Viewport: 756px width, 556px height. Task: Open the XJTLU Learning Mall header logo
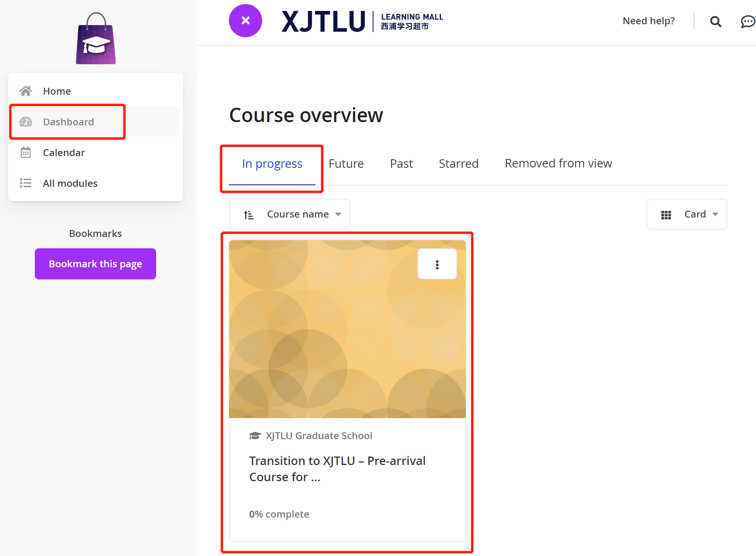pyautogui.click(x=362, y=21)
